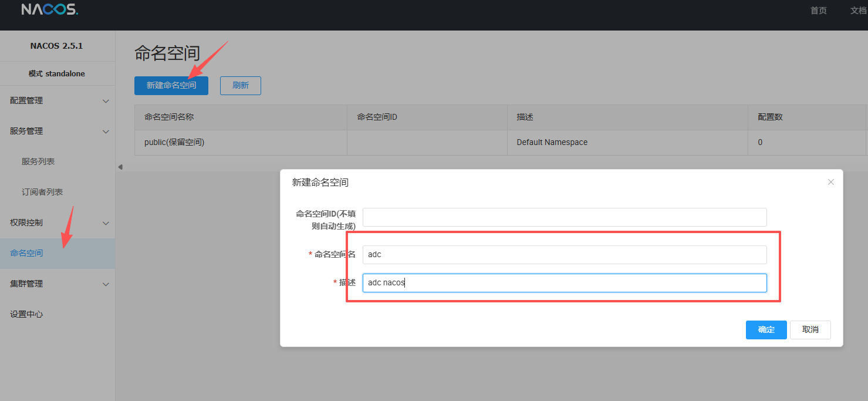Expand the 权限控制 menu chevron
The height and width of the screenshot is (401, 868).
(x=106, y=223)
